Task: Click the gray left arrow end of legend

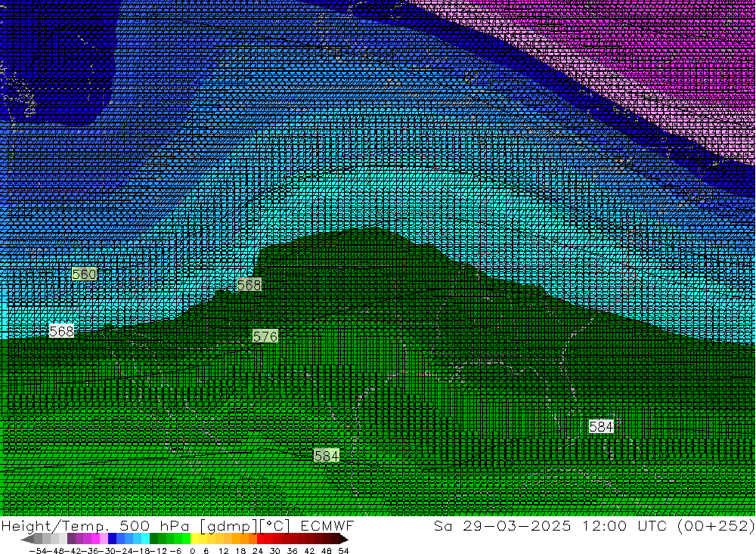Action: tap(27, 539)
